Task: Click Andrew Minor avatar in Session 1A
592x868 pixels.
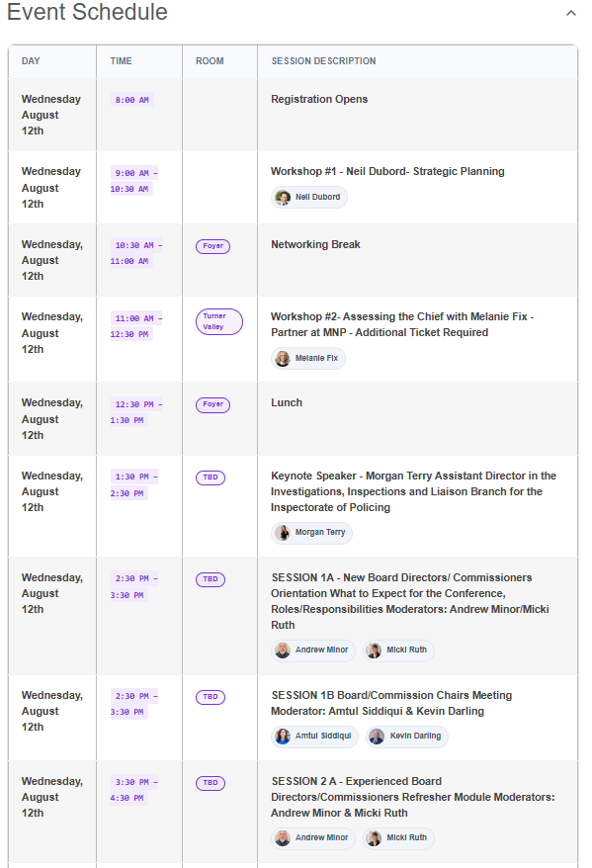Action: click(283, 651)
